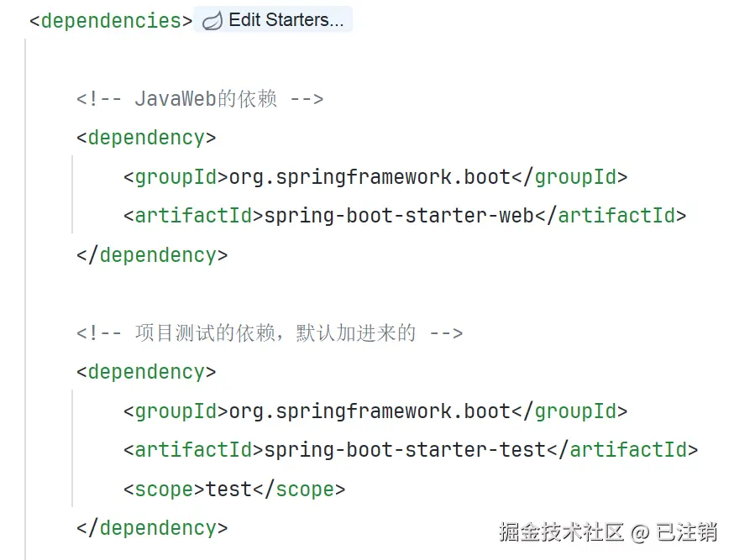Click the first closing dependency tag
This screenshot has height=560, width=734.
(x=152, y=255)
